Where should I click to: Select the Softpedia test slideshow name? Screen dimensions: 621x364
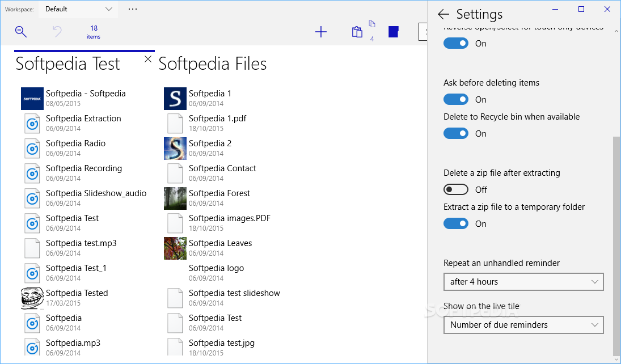click(x=234, y=293)
